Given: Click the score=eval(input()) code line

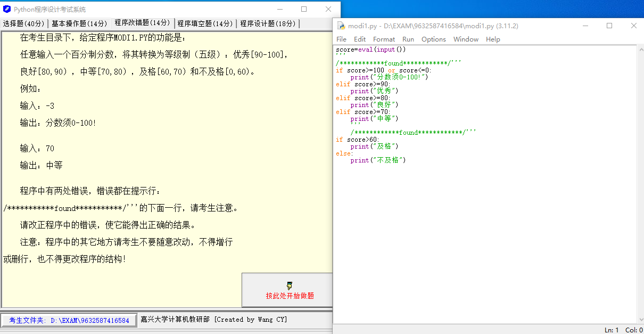Looking at the screenshot, I should coord(371,50).
